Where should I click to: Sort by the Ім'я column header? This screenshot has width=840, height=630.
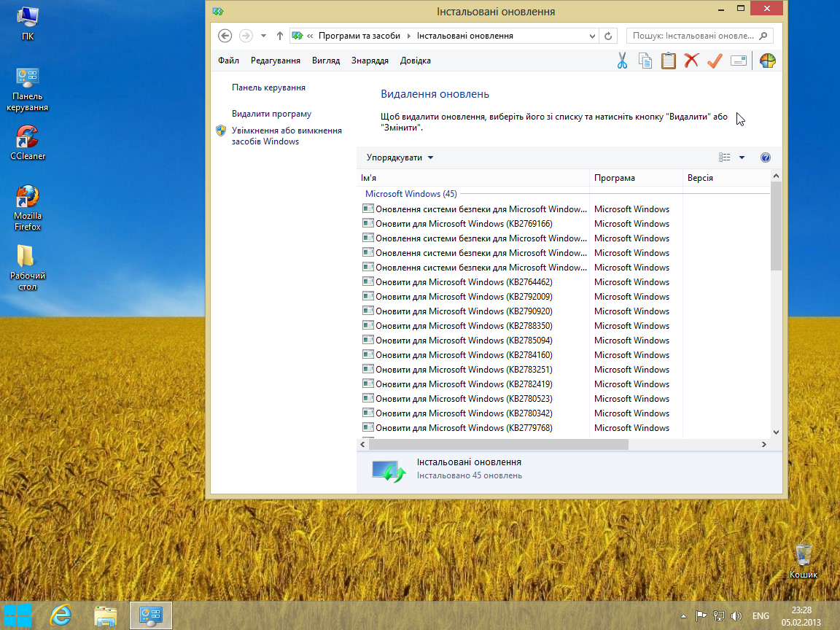(473, 178)
